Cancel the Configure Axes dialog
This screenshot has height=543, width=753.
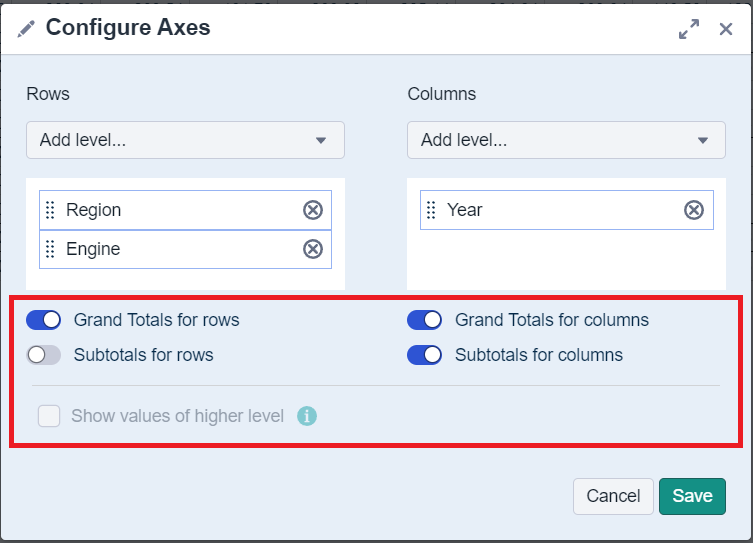[613, 496]
